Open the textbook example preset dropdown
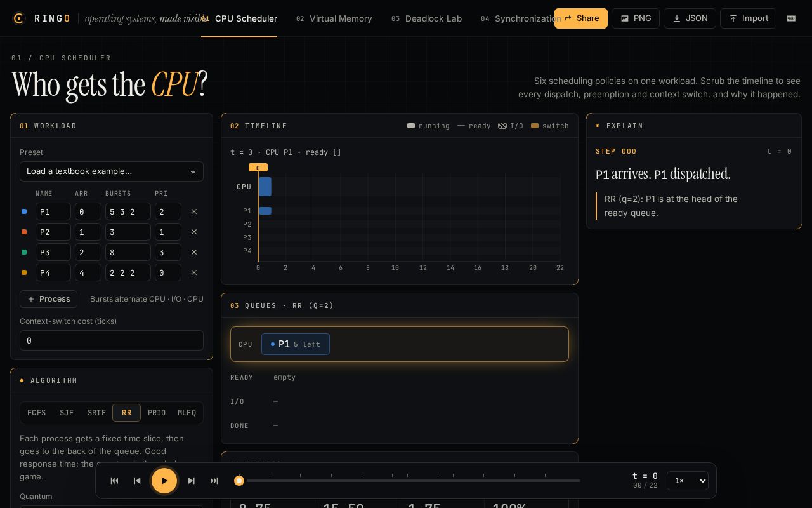 112,171
